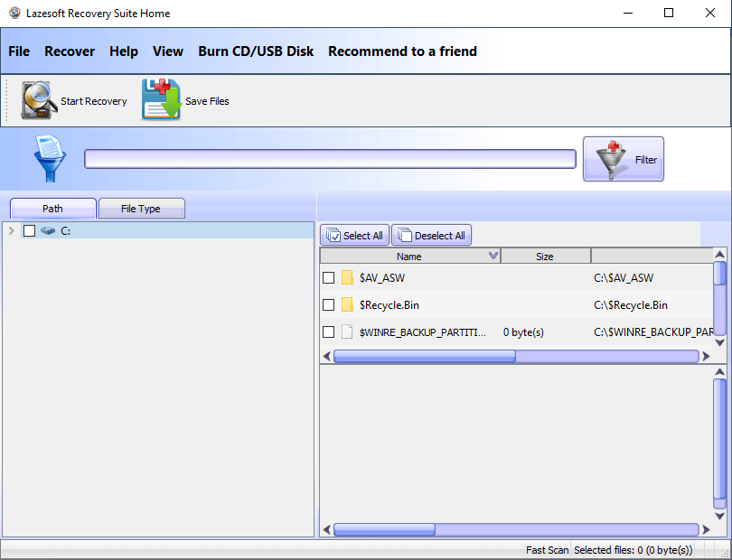Check the $Recycle.Bin row checkbox

tap(329, 304)
